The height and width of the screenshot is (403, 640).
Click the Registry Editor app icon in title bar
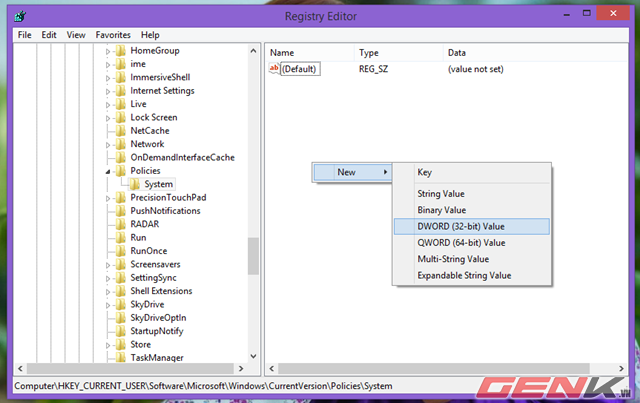[x=22, y=16]
